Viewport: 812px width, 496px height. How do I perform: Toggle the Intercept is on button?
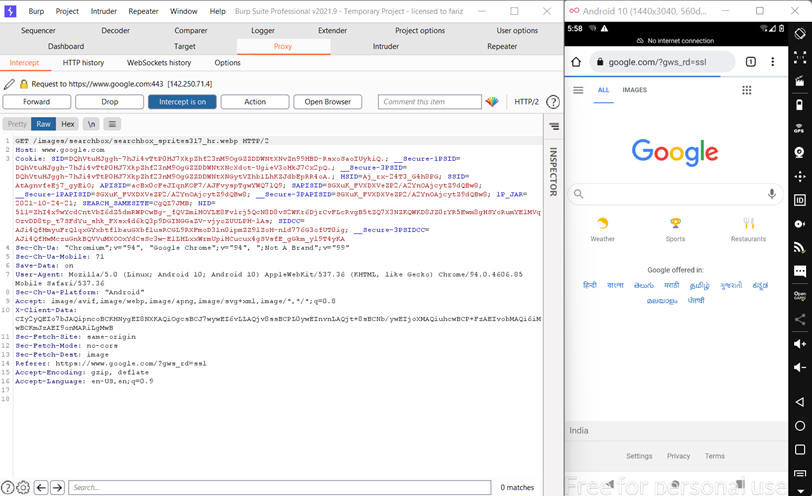pos(182,102)
